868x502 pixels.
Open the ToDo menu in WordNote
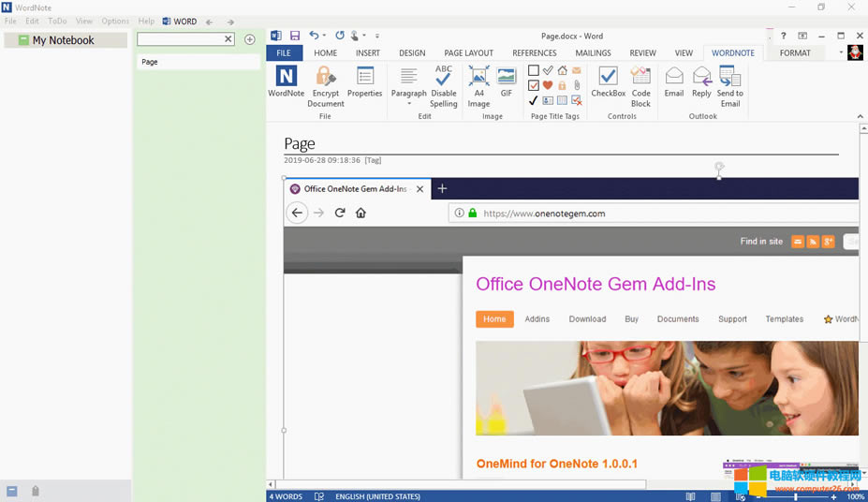[x=57, y=21]
